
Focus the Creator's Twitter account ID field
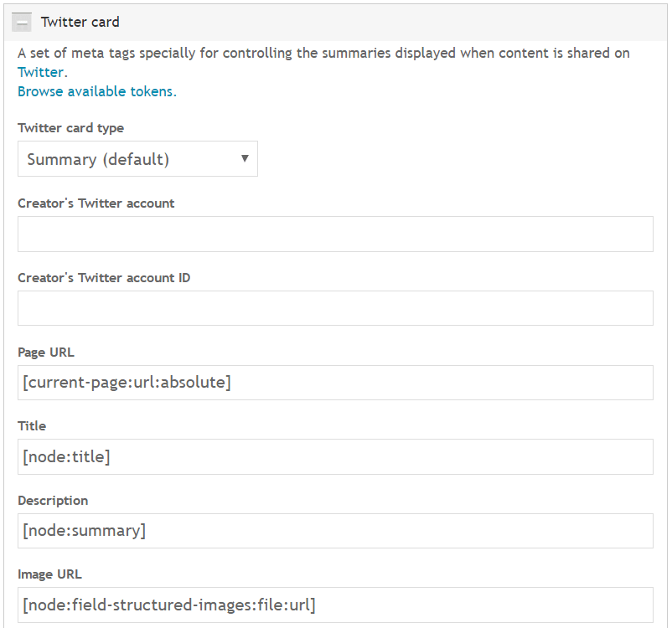point(334,308)
